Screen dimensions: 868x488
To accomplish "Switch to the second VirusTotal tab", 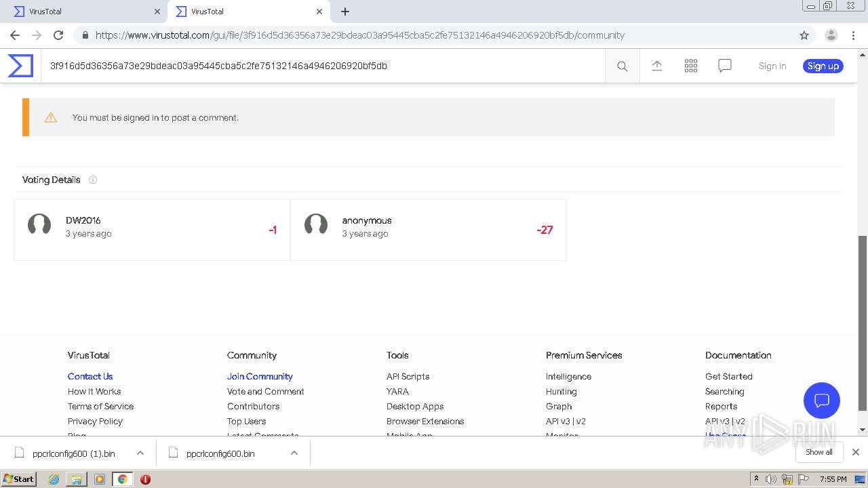I will (x=248, y=12).
